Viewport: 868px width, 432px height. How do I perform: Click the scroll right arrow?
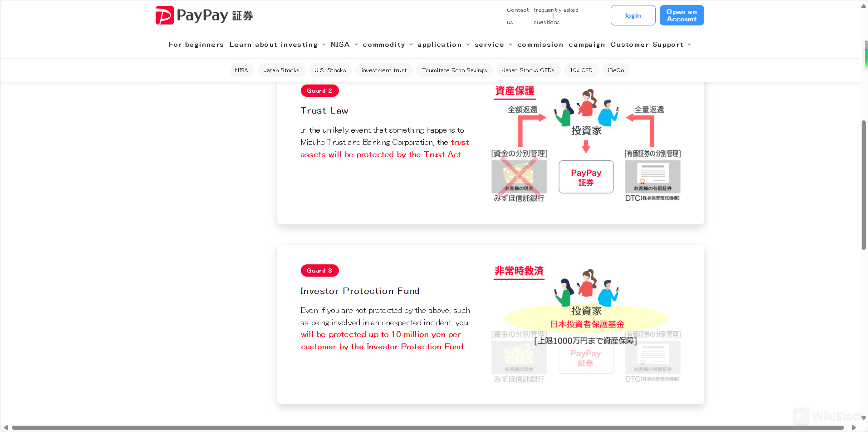(853, 427)
